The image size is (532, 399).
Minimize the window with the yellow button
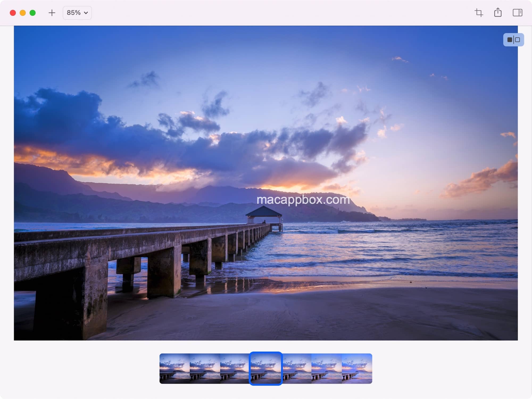23,13
